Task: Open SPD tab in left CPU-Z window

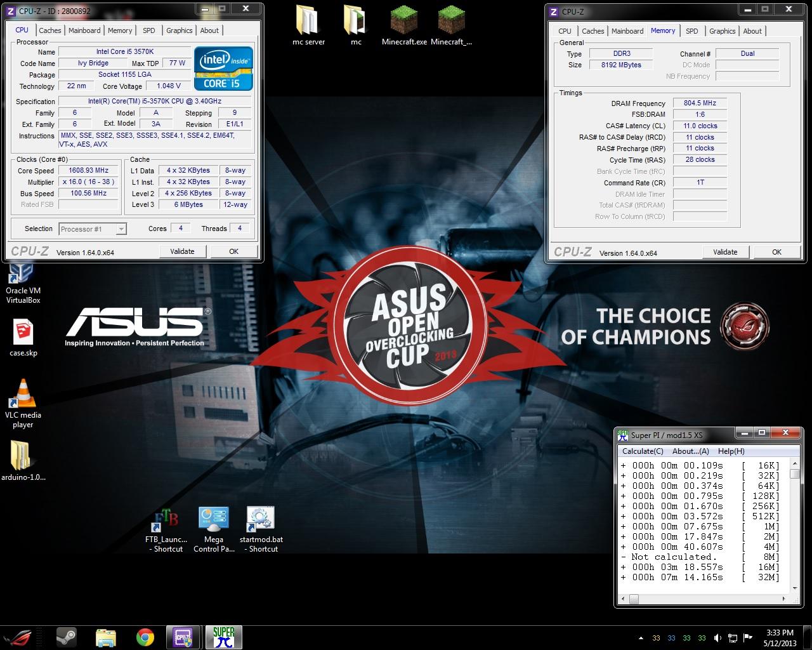Action: point(148,30)
